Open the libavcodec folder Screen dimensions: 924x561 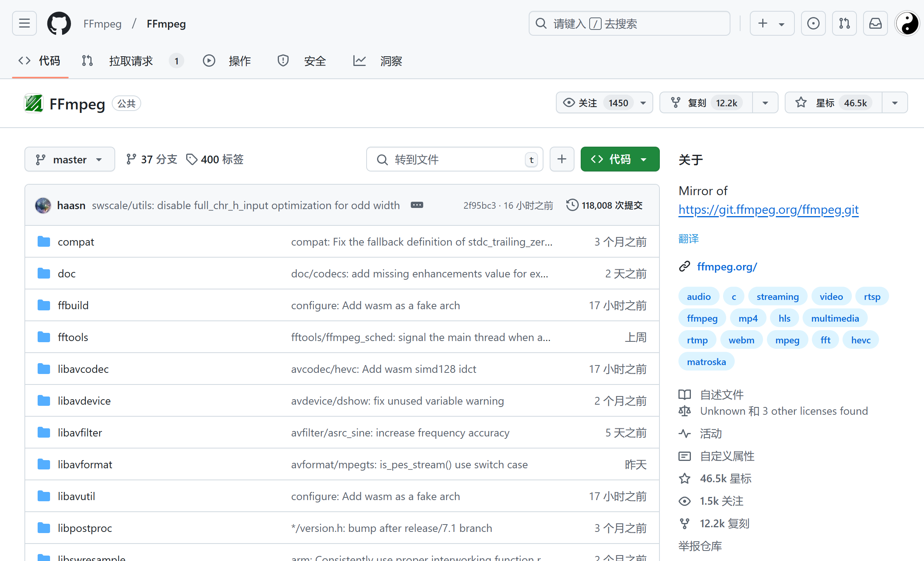[83, 369]
